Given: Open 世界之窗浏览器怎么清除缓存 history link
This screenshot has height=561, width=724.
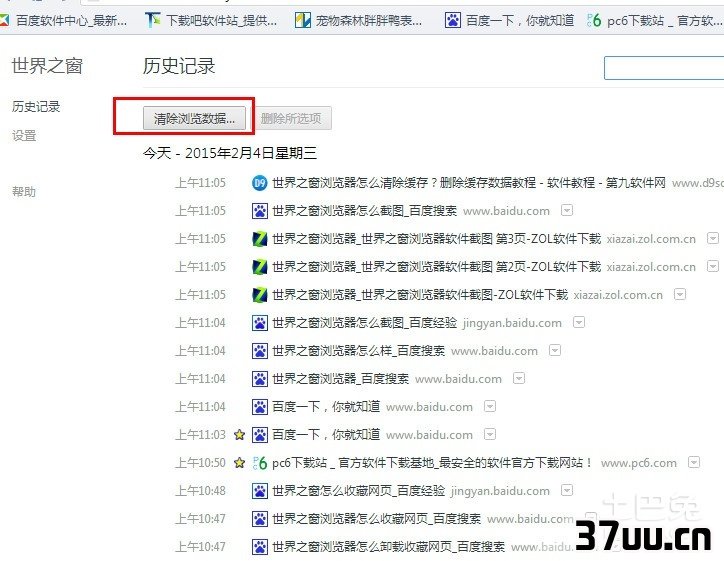Looking at the screenshot, I should [x=469, y=183].
